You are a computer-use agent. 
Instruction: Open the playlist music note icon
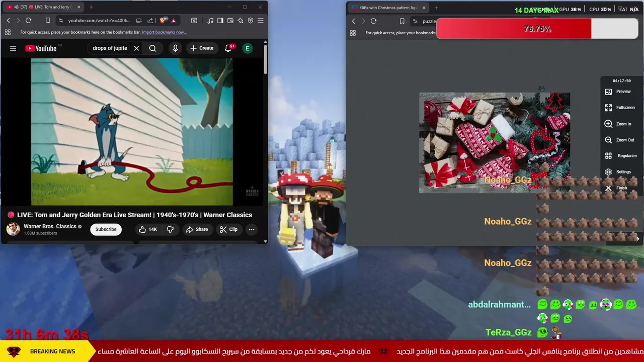pos(210,21)
